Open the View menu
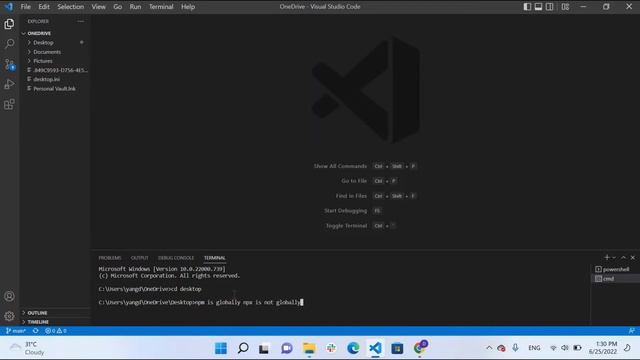Screen dimensions: 640x360 (98, 7)
